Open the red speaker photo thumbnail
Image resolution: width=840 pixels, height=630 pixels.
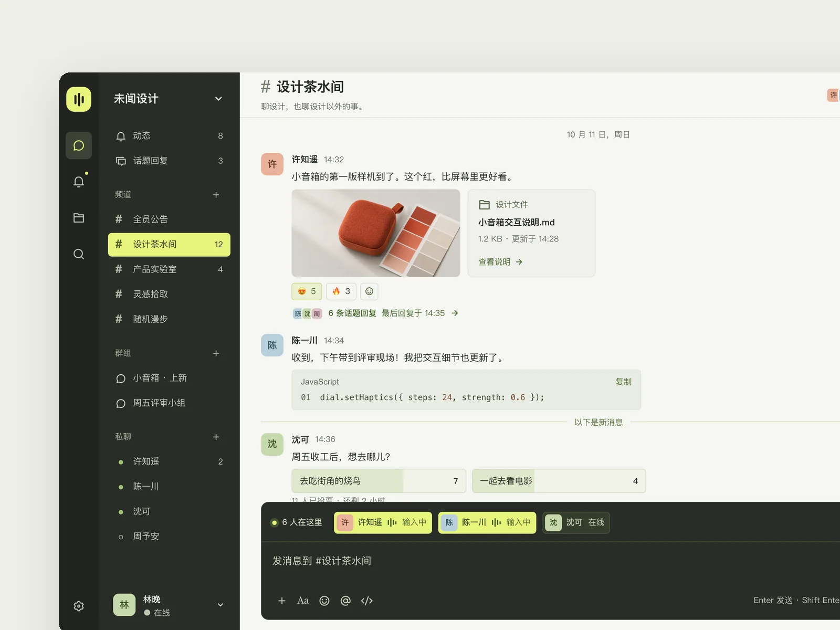tap(376, 233)
